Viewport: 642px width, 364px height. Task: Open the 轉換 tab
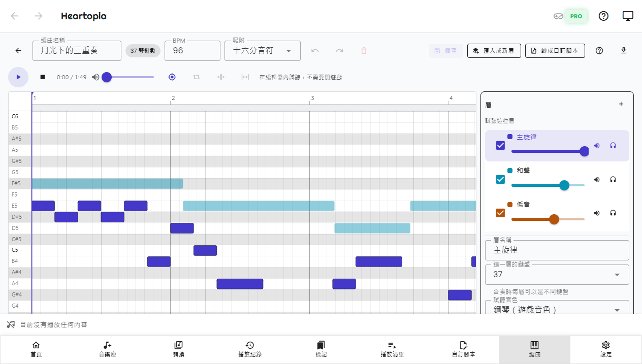179,349
